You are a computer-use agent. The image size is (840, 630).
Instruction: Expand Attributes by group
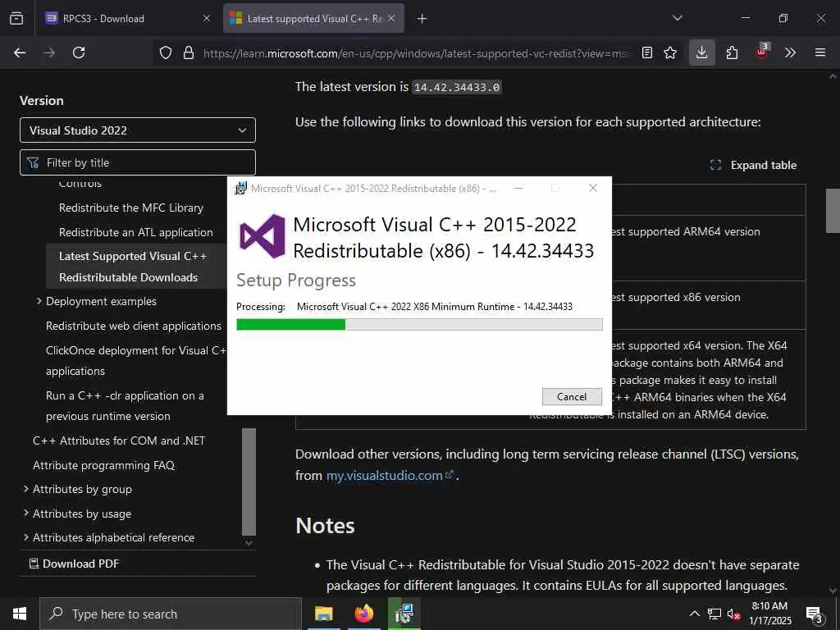coord(25,489)
